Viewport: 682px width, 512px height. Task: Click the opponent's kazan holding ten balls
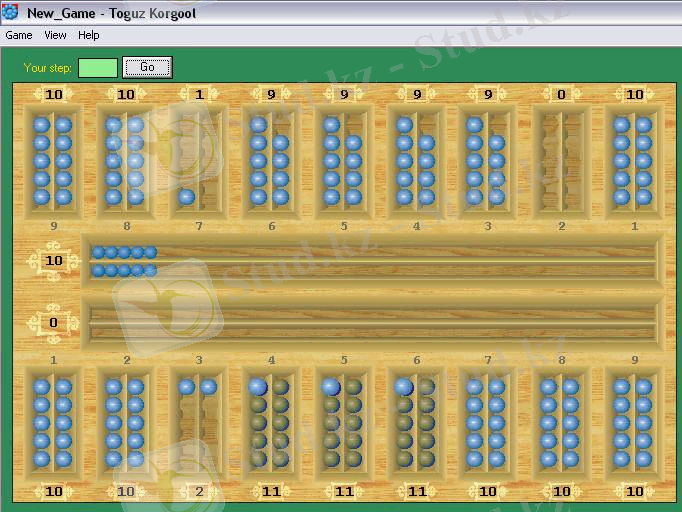click(370, 261)
